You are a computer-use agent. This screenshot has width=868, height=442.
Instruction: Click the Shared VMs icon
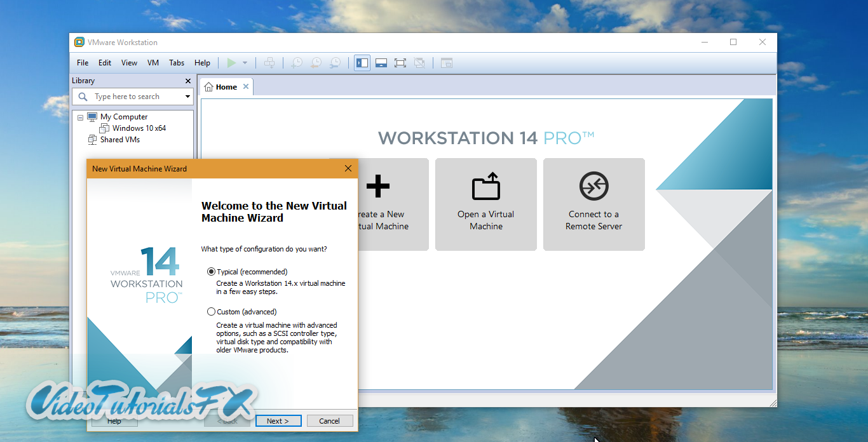tap(92, 140)
